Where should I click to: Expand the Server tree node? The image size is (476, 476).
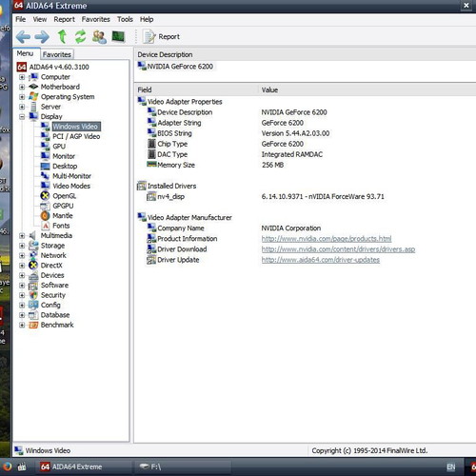22,107
